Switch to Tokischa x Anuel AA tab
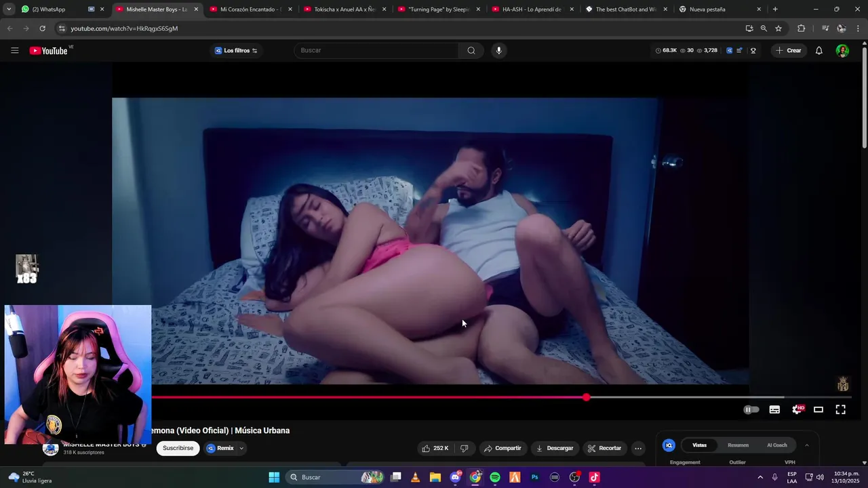The height and width of the screenshot is (488, 868). coord(345,9)
